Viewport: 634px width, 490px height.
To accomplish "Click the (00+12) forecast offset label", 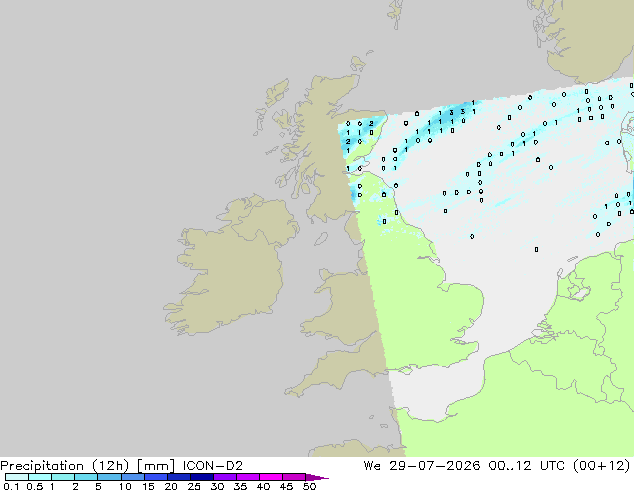I will pyautogui.click(x=602, y=466).
